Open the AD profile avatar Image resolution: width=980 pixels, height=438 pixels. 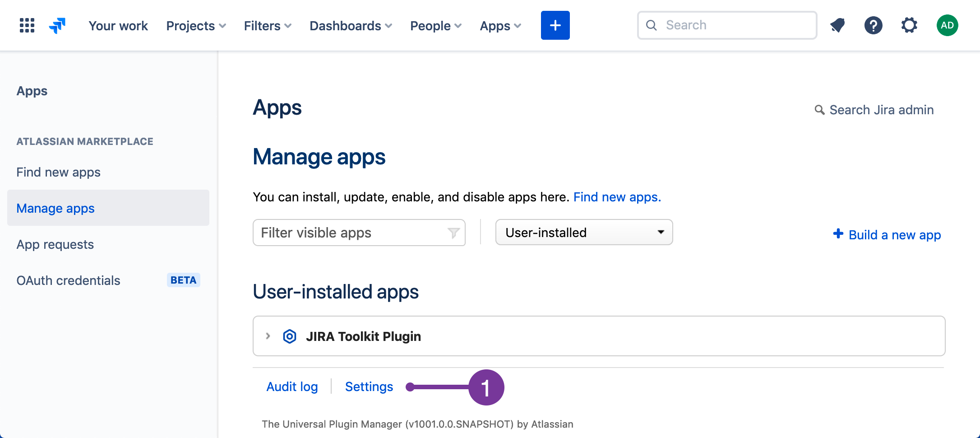[x=947, y=25]
